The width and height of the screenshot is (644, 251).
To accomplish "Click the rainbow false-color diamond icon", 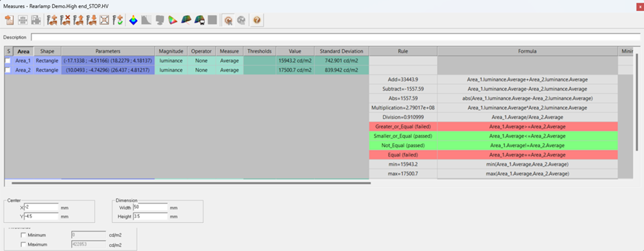I will (133, 20).
